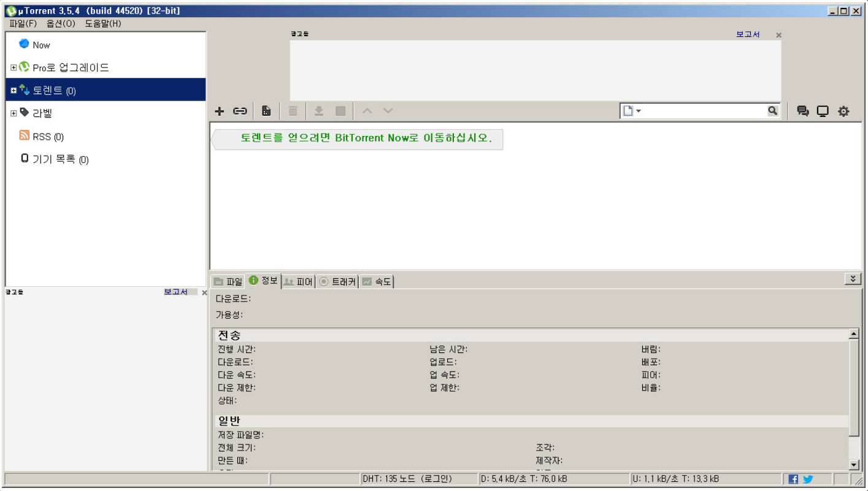Click in the search input field
The image size is (868, 491).
point(704,111)
